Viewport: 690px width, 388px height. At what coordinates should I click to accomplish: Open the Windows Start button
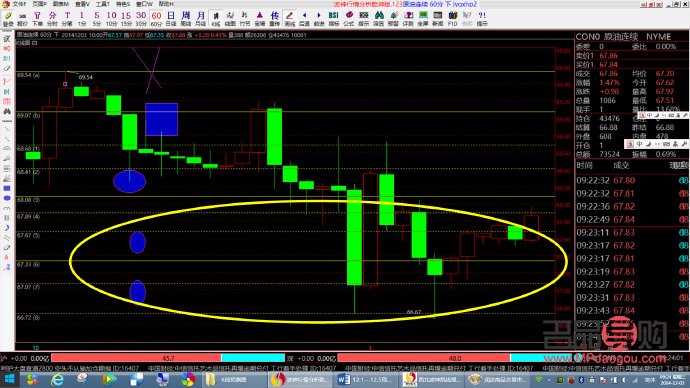click(9, 379)
